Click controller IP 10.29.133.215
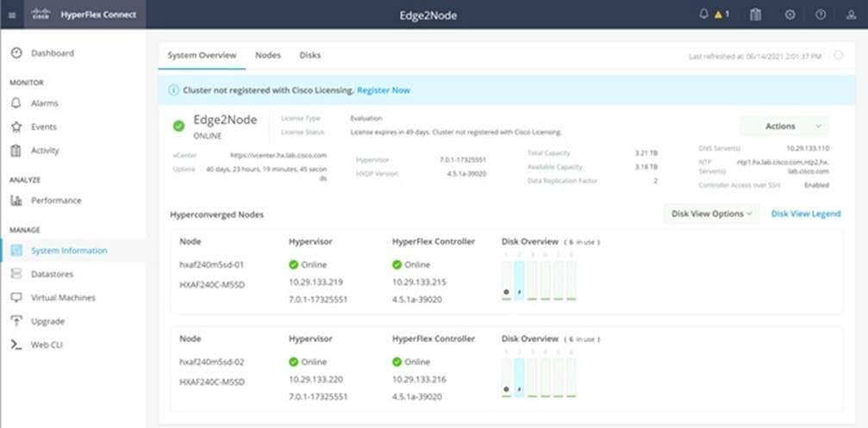868x428 pixels. [419, 282]
